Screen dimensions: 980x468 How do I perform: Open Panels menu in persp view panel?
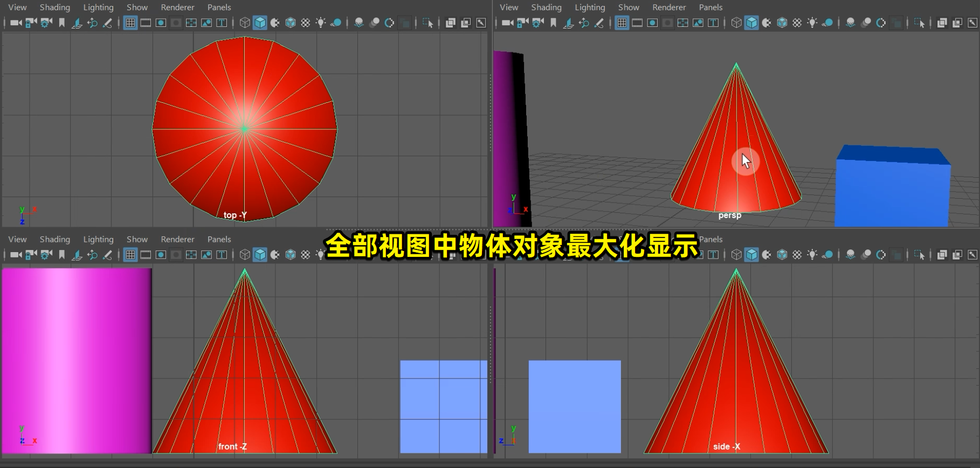[710, 8]
